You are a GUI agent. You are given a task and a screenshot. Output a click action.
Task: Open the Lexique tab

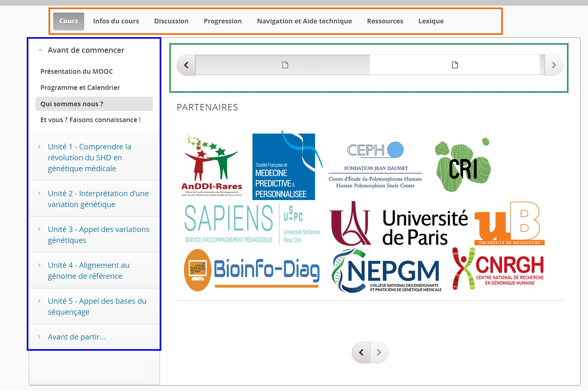click(x=431, y=21)
